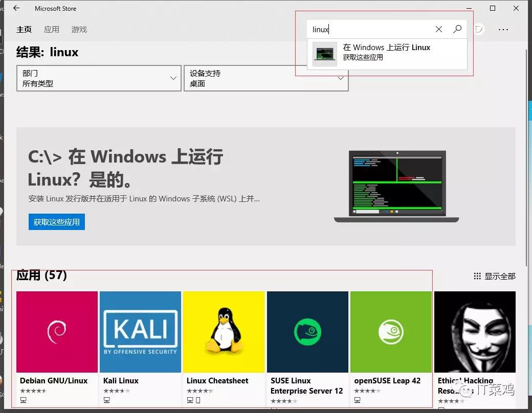Image resolution: width=532 pixels, height=413 pixels.
Task: Open the openSUSE Leap 42 tile
Action: 391,332
